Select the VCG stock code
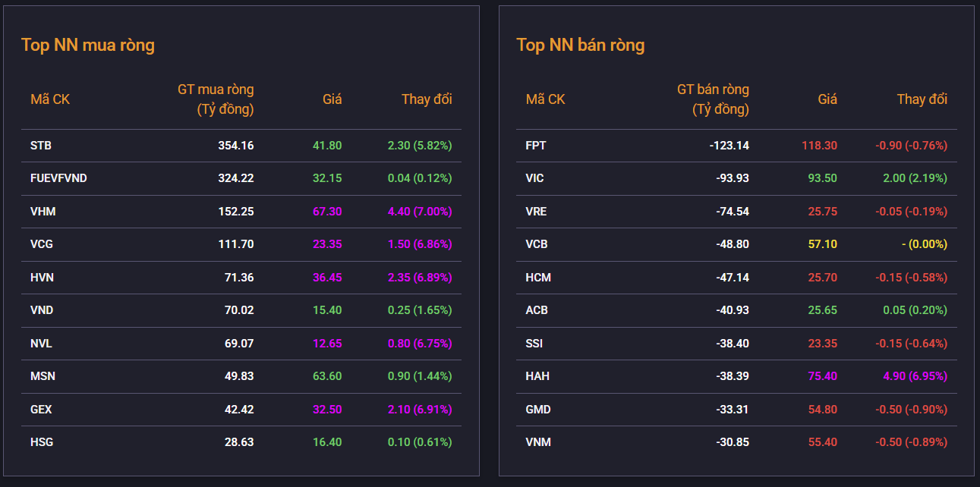The width and height of the screenshot is (980, 487). click(x=42, y=244)
